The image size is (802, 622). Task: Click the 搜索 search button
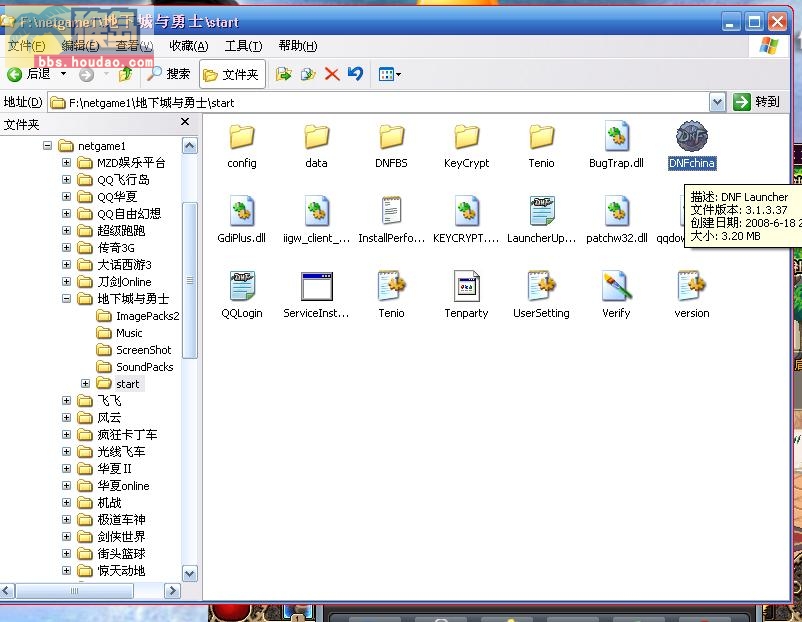168,74
